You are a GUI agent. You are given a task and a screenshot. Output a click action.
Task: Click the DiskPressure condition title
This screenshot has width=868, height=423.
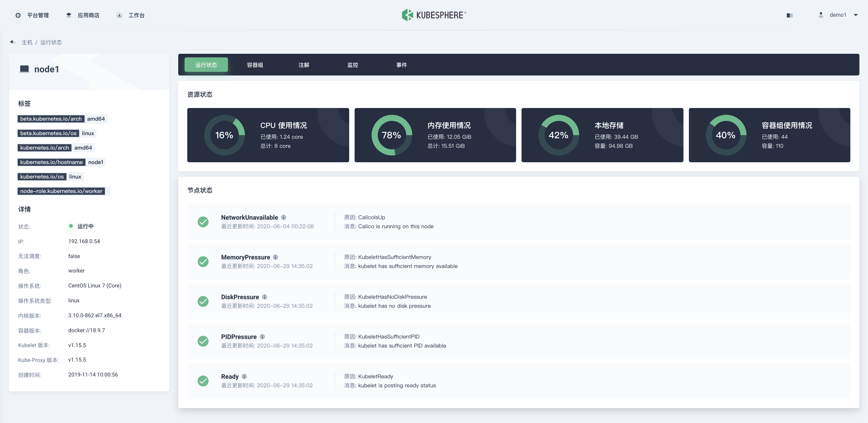(x=240, y=297)
